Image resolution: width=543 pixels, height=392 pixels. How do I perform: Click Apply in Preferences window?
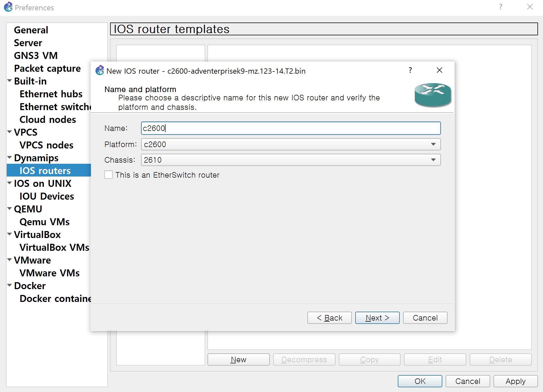point(515,381)
